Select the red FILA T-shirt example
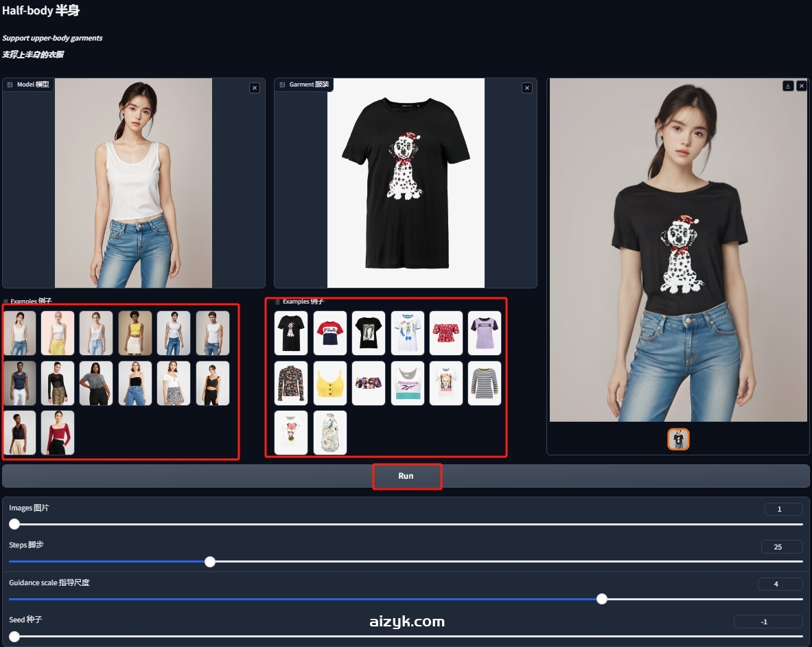The image size is (812, 647). [x=329, y=332]
